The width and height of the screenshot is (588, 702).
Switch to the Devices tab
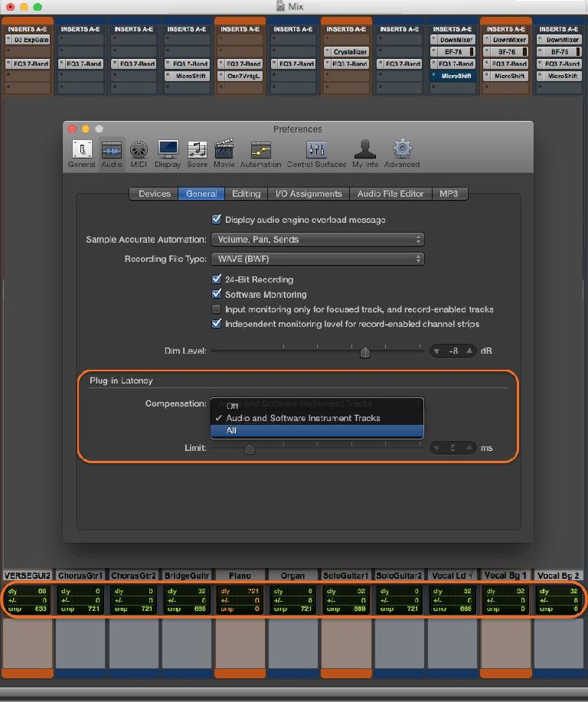(x=154, y=194)
